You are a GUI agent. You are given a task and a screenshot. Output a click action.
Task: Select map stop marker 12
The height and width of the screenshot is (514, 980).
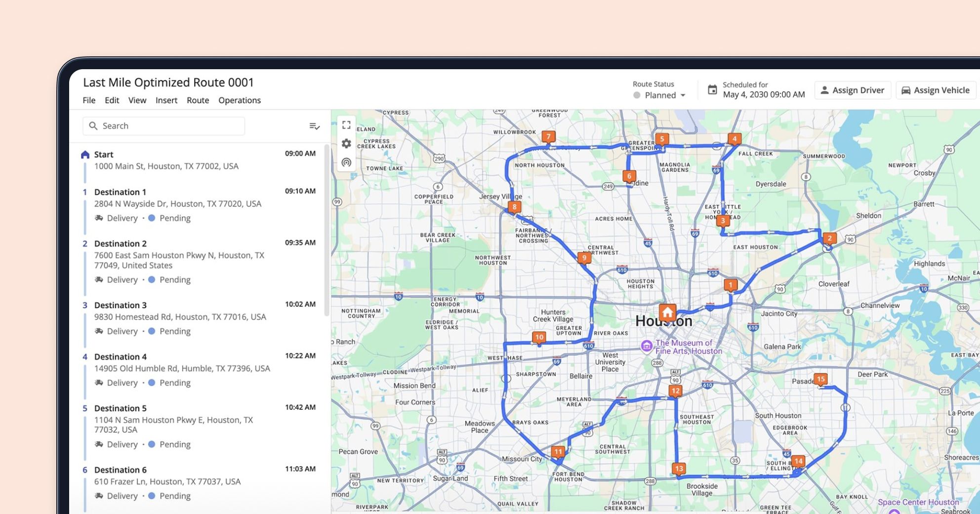click(675, 391)
